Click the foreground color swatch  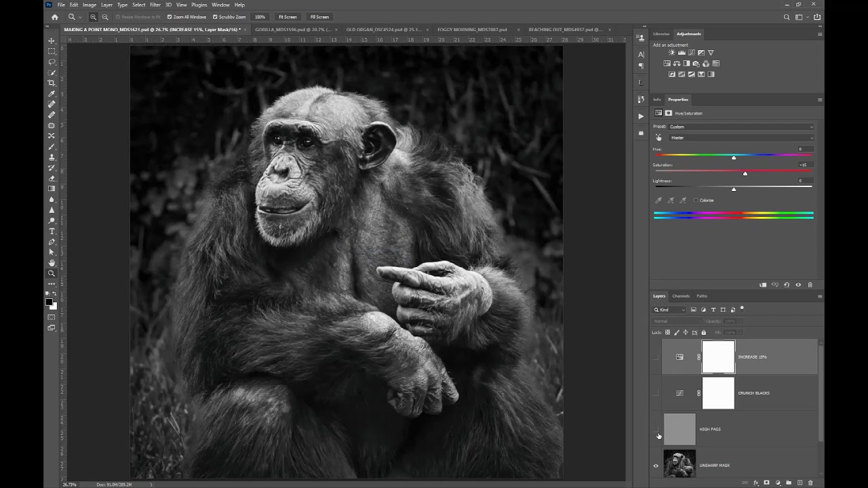pos(49,302)
